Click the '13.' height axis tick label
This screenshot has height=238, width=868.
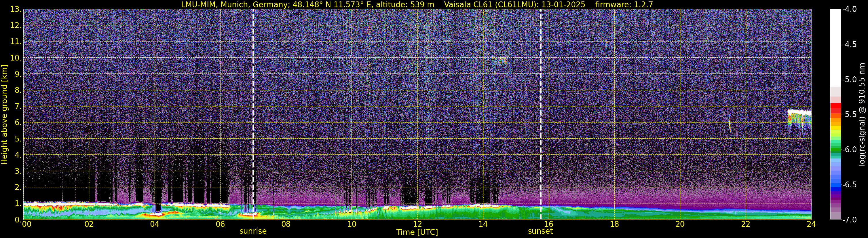click(x=16, y=10)
